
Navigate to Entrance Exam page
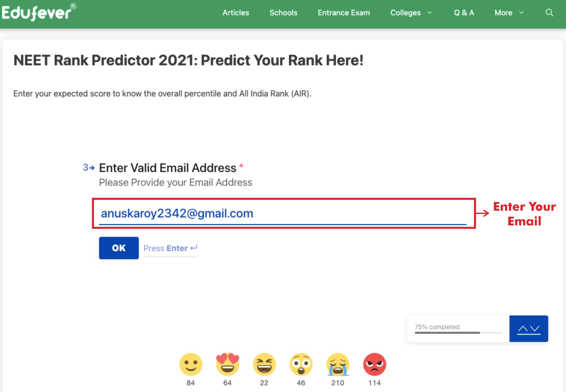[x=344, y=13]
